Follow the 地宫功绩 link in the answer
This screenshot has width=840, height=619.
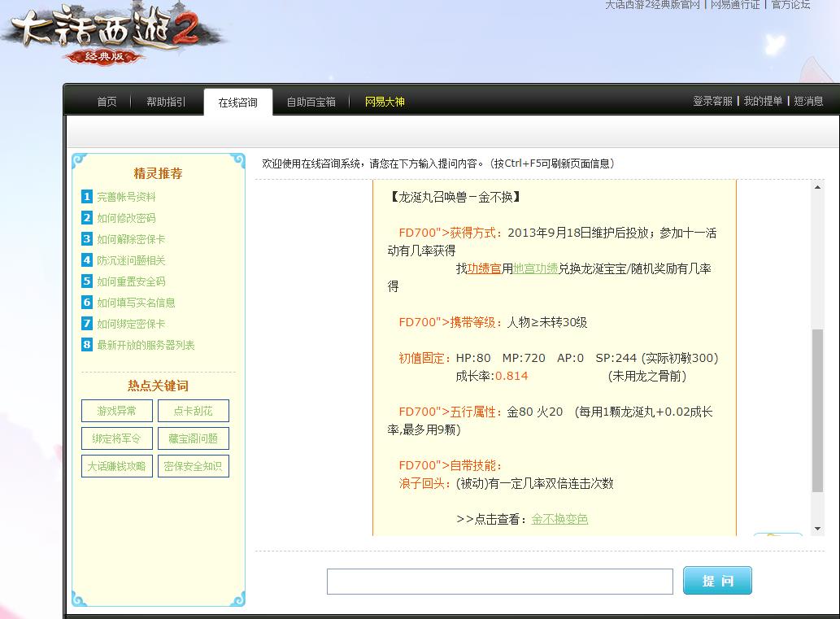(x=536, y=268)
